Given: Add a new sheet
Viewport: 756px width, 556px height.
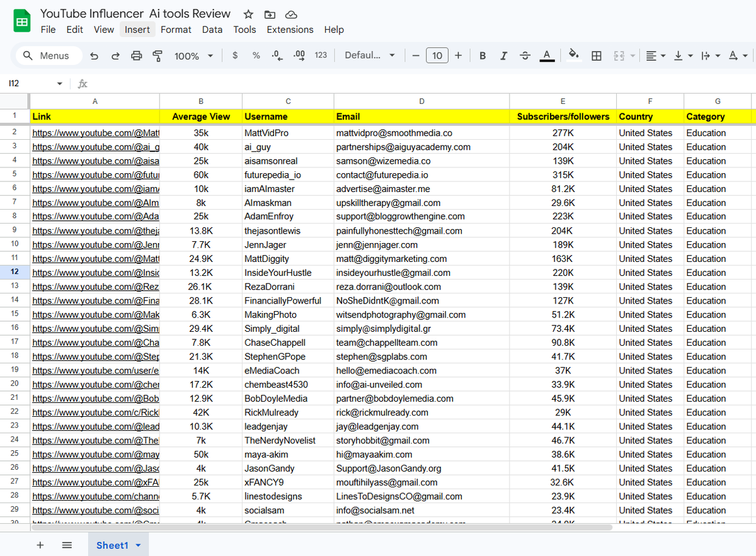Looking at the screenshot, I should pos(40,545).
